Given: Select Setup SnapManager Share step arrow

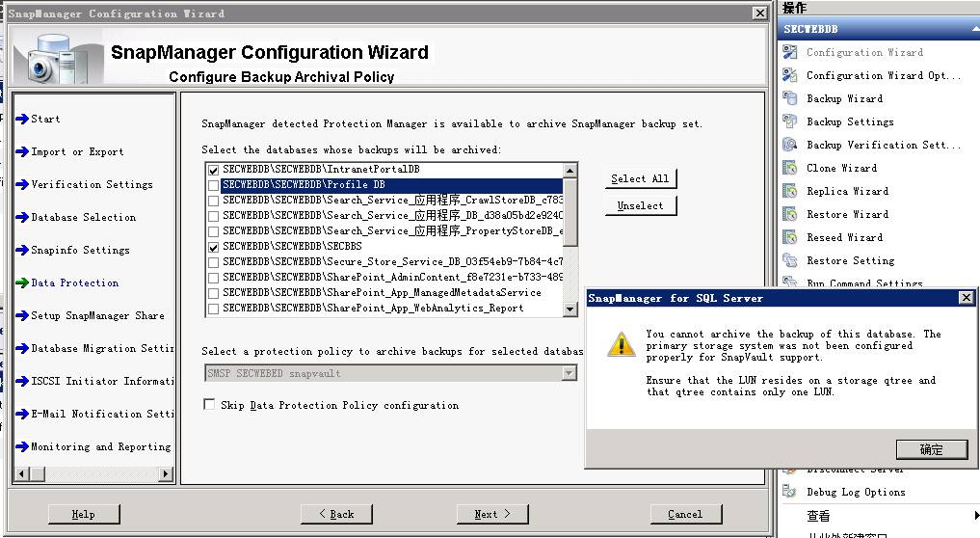Looking at the screenshot, I should pos(22,315).
